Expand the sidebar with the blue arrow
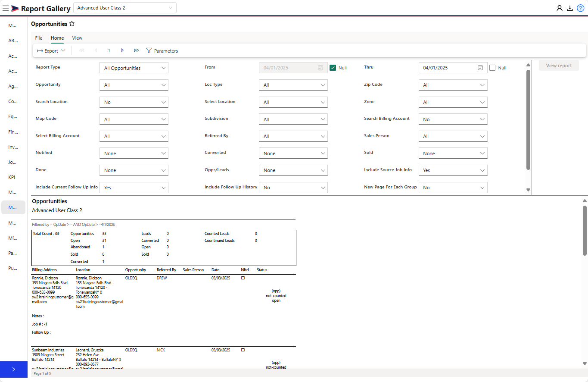This screenshot has height=382, width=588. coord(14,369)
